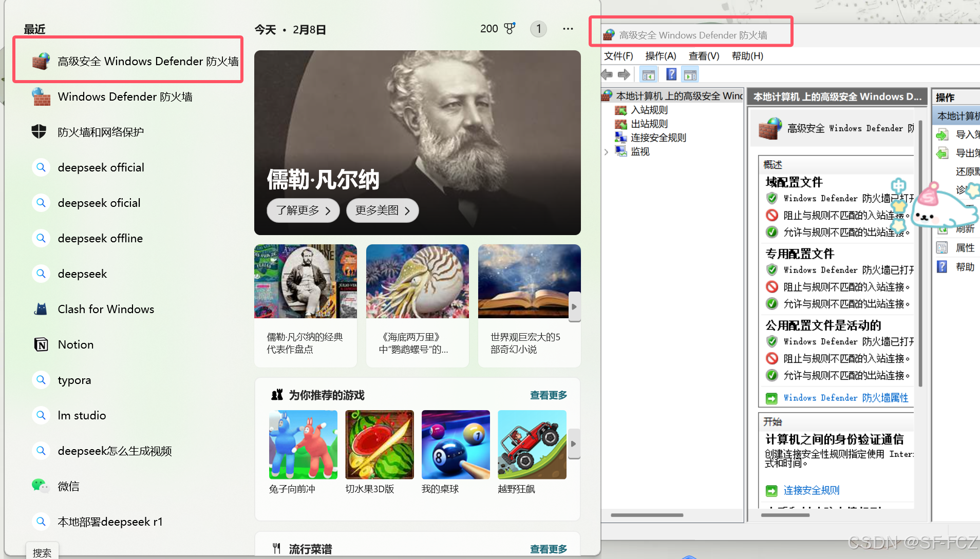
Task: Click the Windows Defender 防火墙属性 link
Action: (x=846, y=398)
